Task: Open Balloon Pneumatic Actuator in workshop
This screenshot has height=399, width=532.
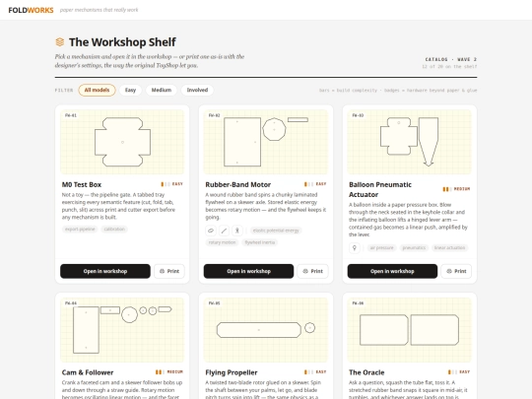Action: tap(392, 271)
